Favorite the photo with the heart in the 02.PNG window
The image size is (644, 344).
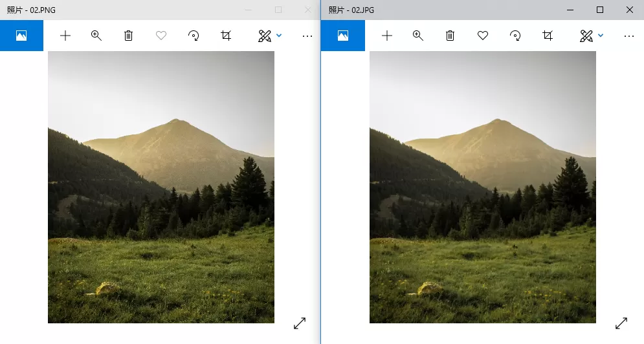[x=161, y=36]
